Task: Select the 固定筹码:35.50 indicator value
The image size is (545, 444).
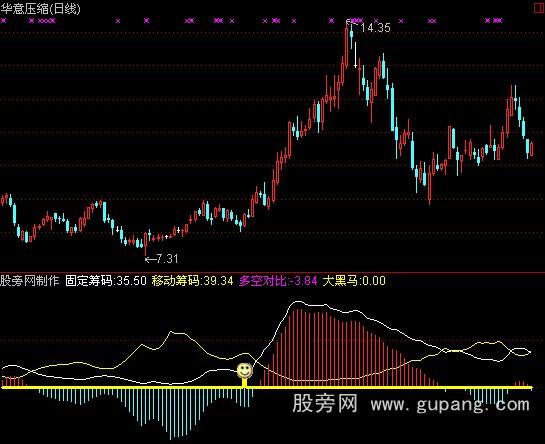Action: pyautogui.click(x=106, y=281)
